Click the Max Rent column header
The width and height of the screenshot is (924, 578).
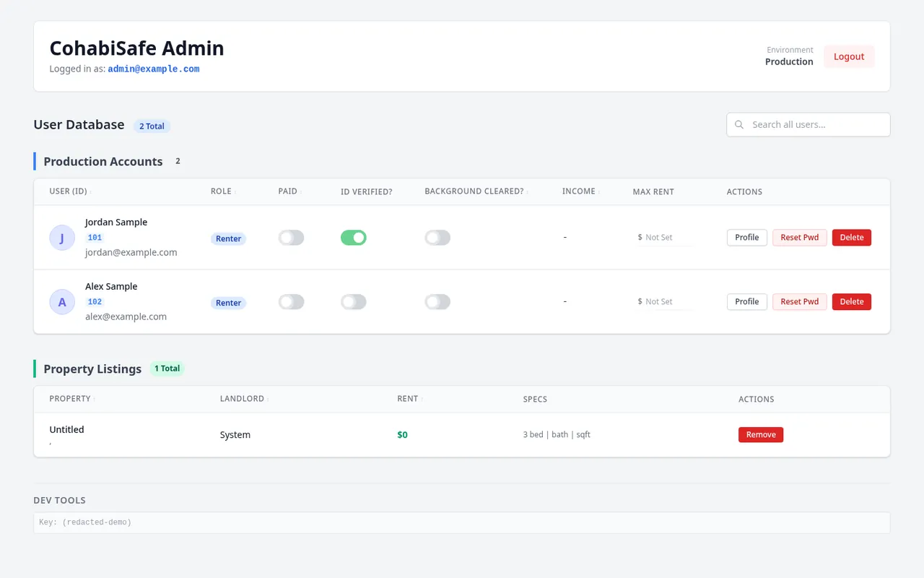point(653,192)
